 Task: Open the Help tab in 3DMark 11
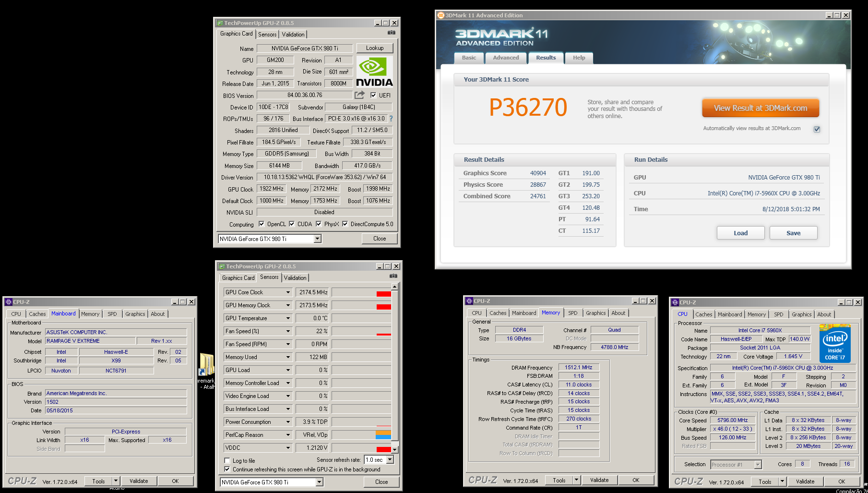pos(579,58)
